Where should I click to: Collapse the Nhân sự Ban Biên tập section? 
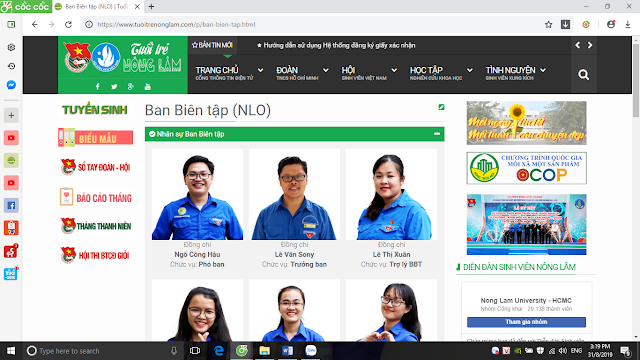pos(437,134)
